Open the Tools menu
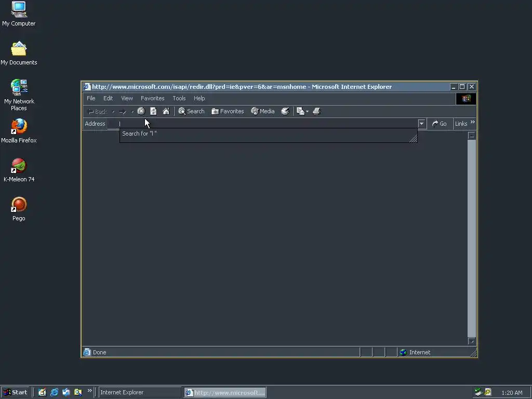 click(x=179, y=98)
